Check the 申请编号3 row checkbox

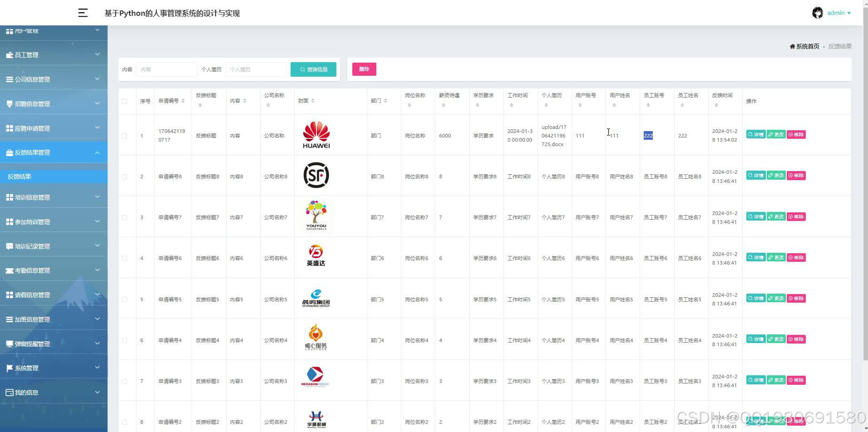(125, 381)
